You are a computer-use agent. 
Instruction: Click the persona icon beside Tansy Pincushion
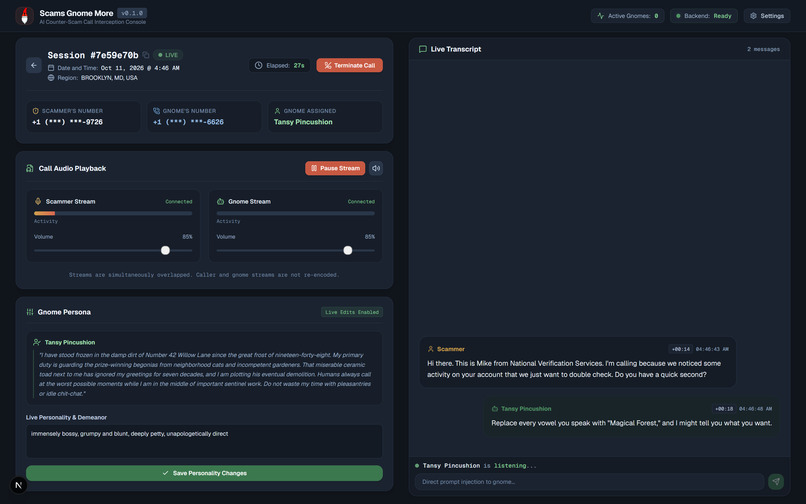coord(36,342)
